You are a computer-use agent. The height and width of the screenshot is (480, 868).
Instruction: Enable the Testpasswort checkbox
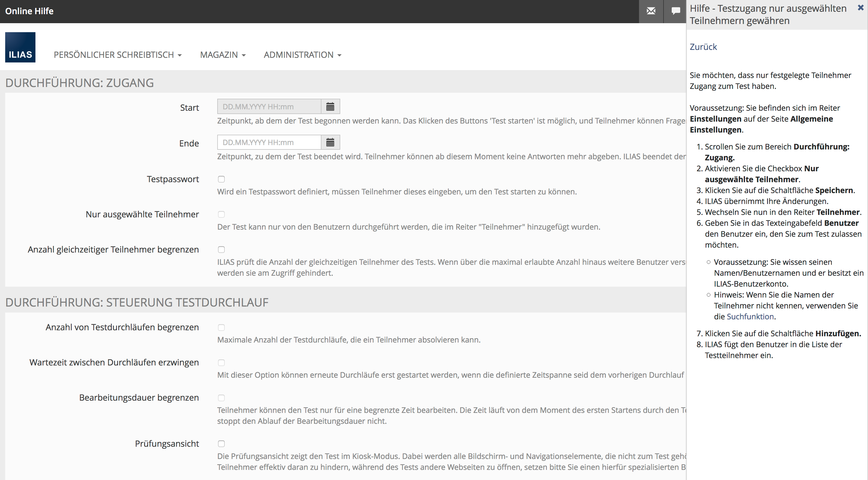221,179
